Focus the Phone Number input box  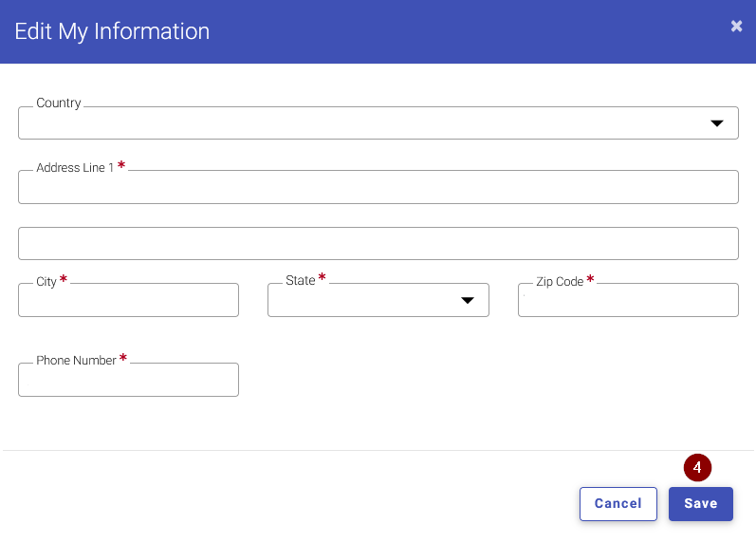(128, 380)
